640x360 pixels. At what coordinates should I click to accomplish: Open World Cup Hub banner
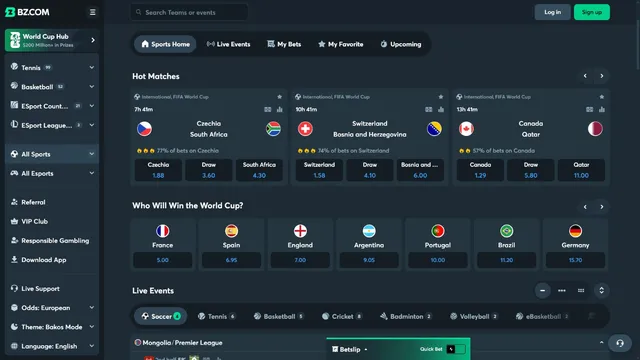[x=52, y=40]
